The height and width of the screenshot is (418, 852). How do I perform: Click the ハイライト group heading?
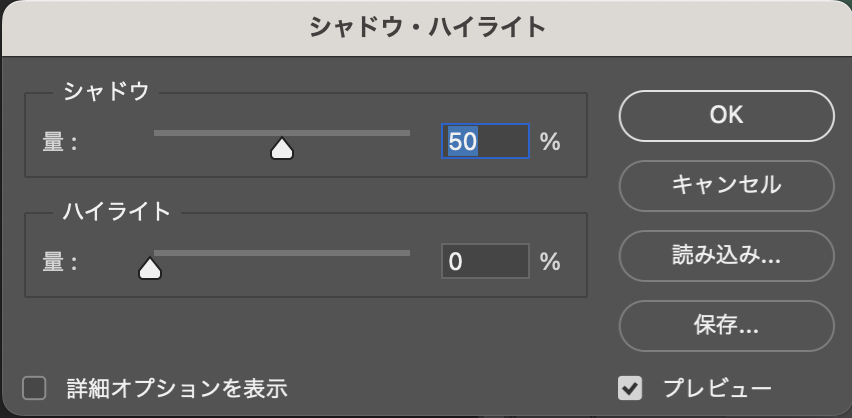(x=117, y=211)
